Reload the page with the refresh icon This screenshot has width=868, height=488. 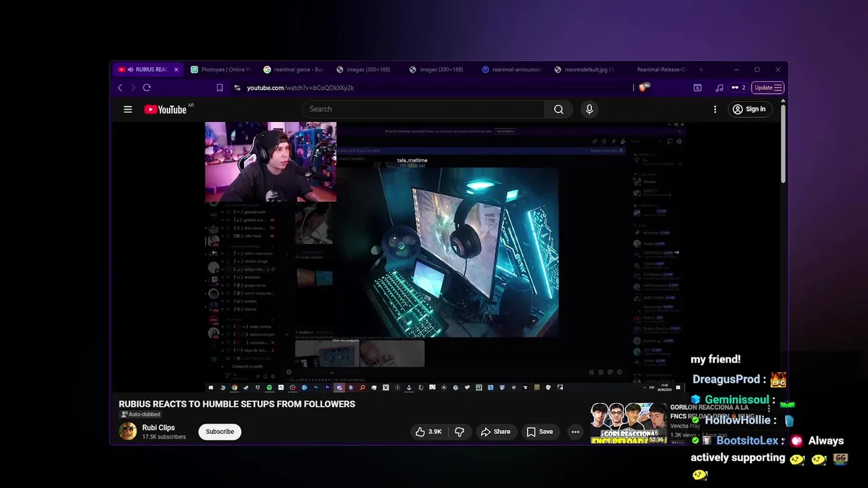146,87
